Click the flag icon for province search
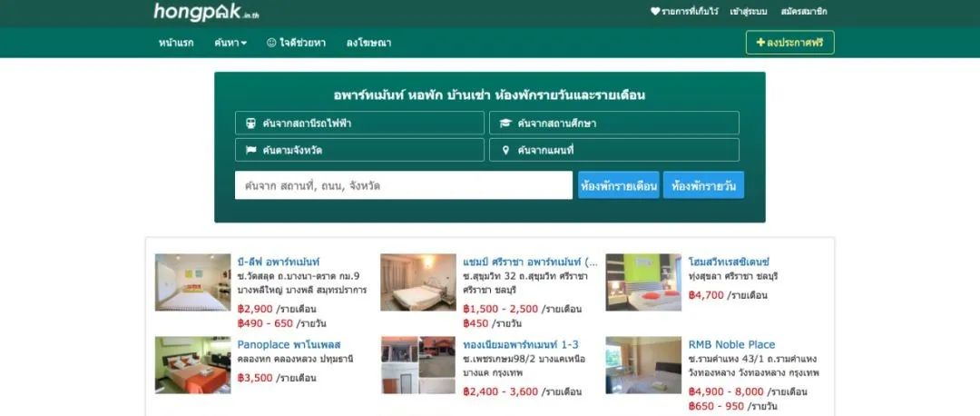The width and height of the screenshot is (980, 416). pos(250,150)
